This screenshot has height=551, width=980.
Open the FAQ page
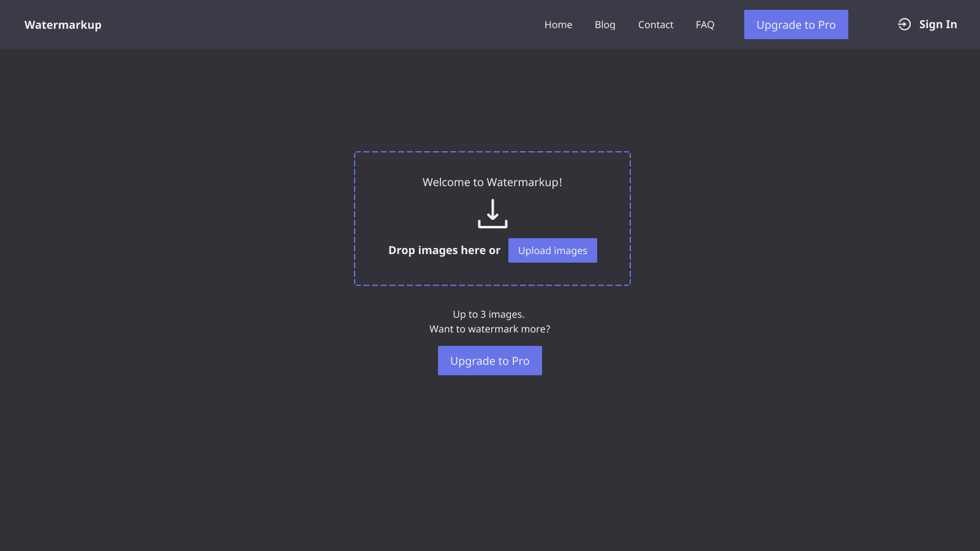pos(704,25)
